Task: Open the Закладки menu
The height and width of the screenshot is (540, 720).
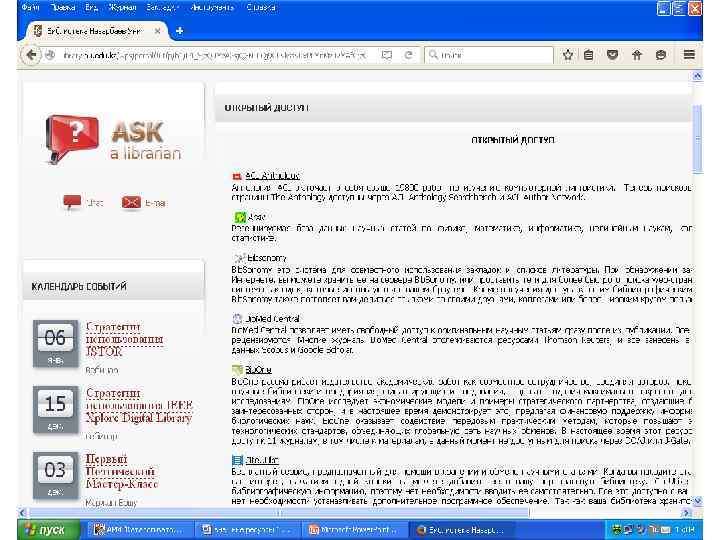Action: pyautogui.click(x=162, y=7)
